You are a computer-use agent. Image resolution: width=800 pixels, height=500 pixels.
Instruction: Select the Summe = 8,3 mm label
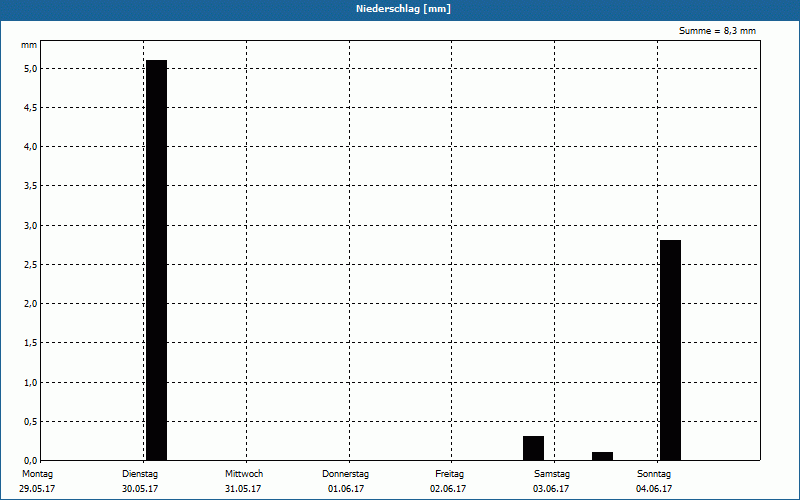717,31
